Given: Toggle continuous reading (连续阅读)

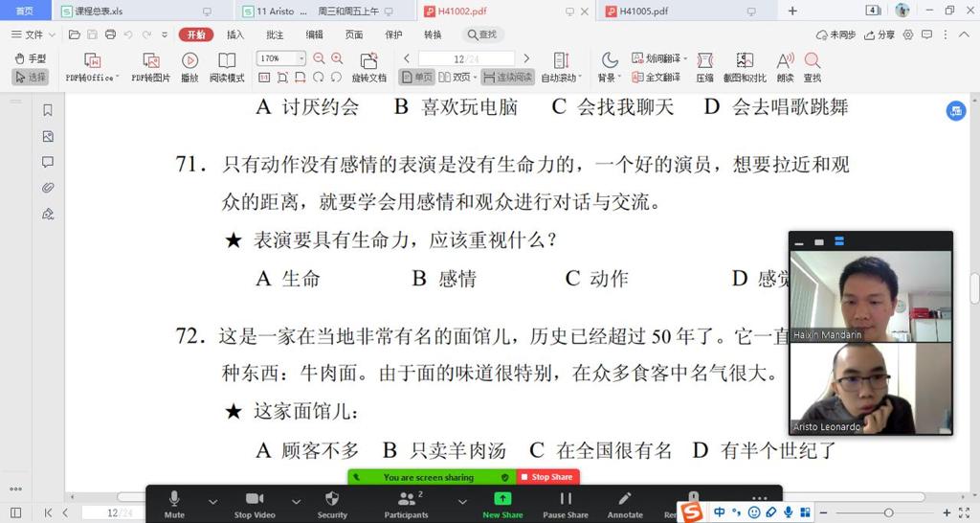Looking at the screenshot, I should (507, 77).
